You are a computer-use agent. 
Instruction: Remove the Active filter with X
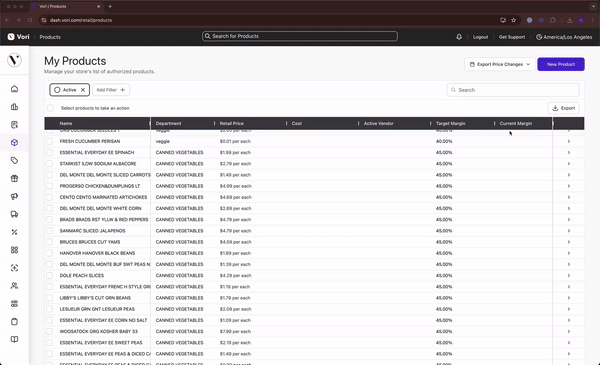pyautogui.click(x=83, y=90)
